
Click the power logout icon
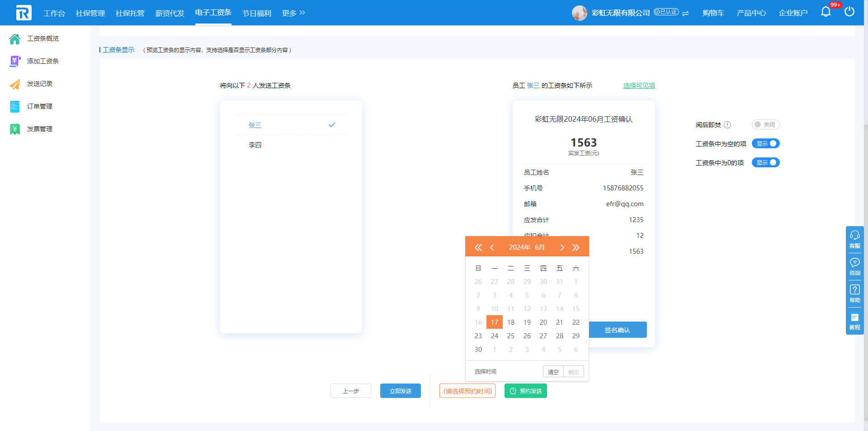(x=849, y=12)
